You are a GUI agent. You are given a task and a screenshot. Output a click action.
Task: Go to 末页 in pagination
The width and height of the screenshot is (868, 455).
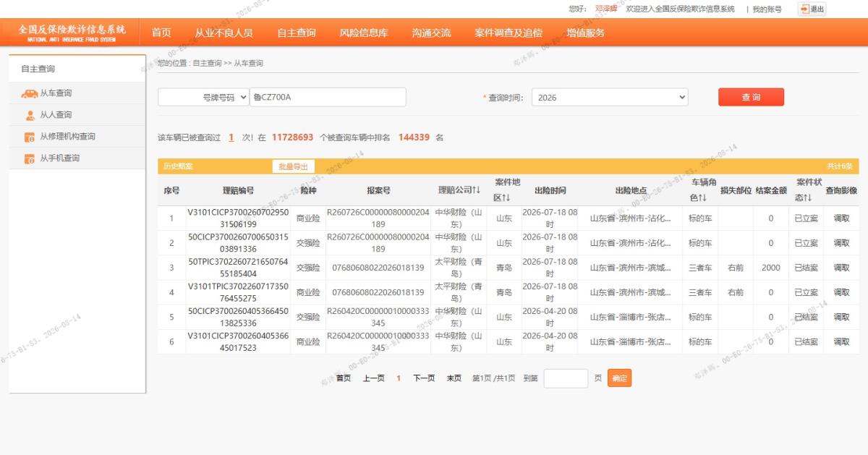[x=454, y=378]
